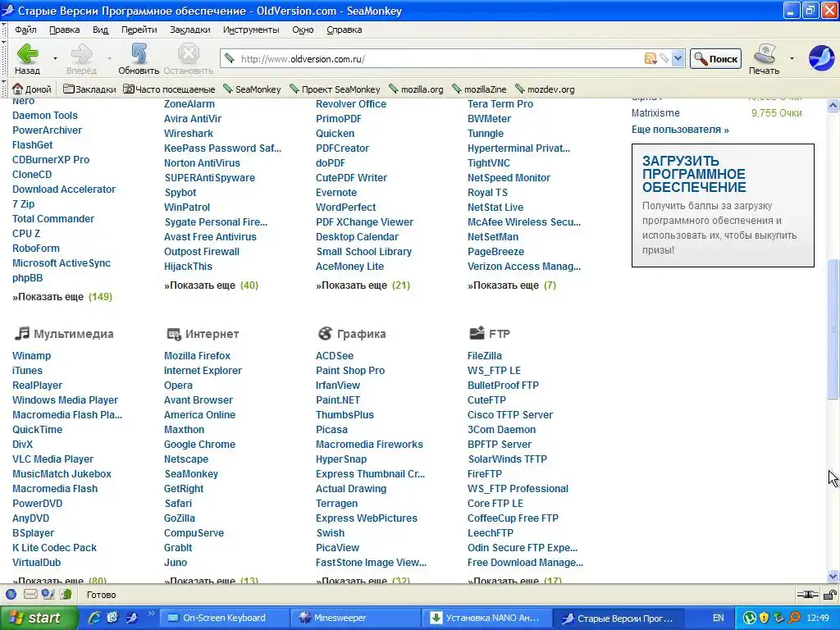
Task: Click the EN language indicator
Action: click(x=718, y=618)
